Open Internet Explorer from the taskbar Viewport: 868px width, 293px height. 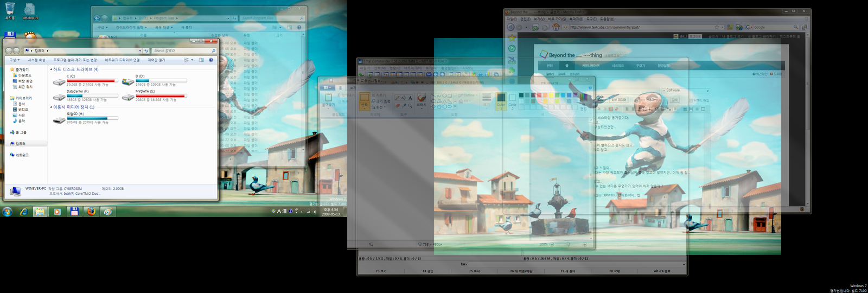pyautogui.click(x=24, y=212)
